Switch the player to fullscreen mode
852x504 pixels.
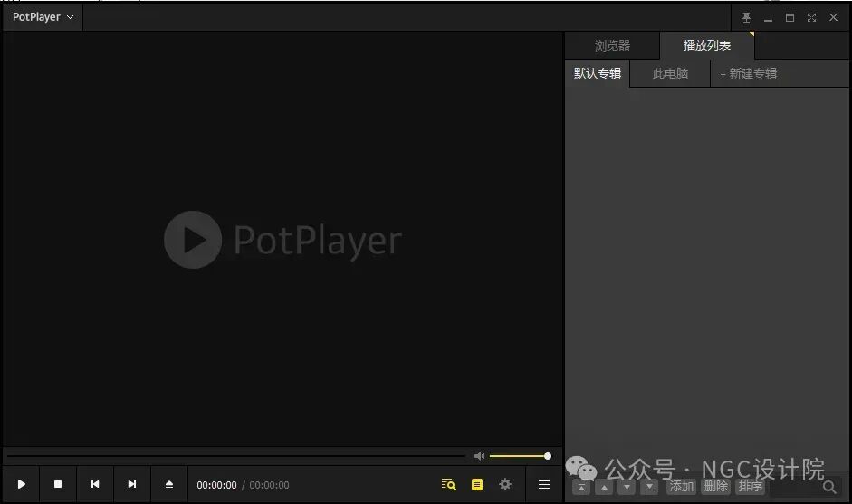(x=812, y=17)
